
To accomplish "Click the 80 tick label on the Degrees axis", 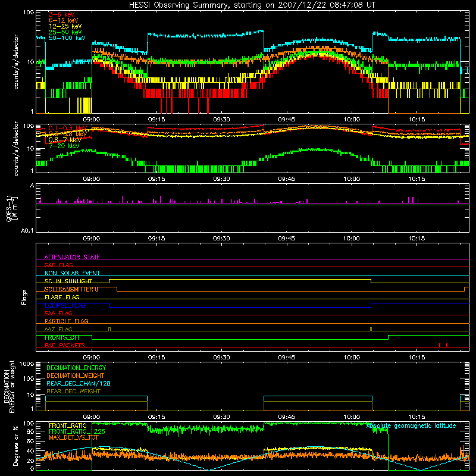I will (x=30, y=431).
